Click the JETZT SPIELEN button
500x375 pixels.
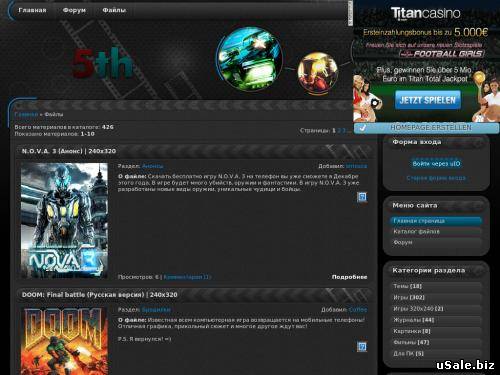pos(428,100)
